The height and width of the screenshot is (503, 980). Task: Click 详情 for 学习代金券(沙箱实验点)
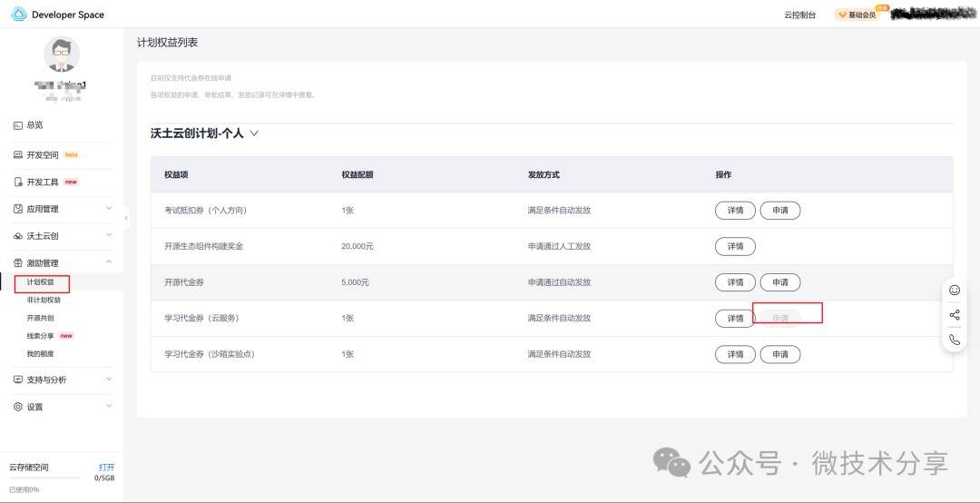736,355
